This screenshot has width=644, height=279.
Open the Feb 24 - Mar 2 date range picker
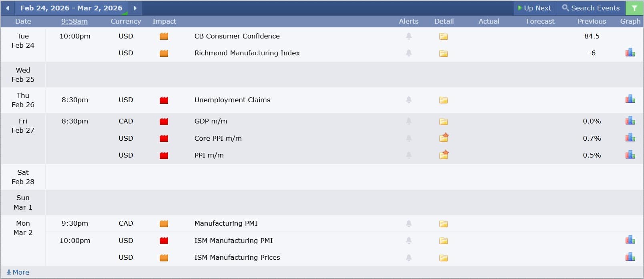click(71, 8)
